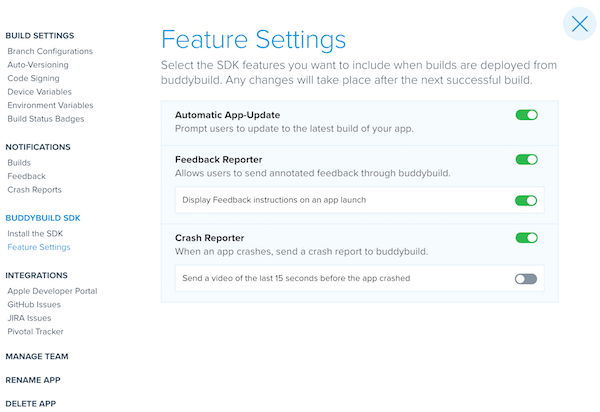
Task: Open Code Signing settings
Action: click(x=33, y=78)
